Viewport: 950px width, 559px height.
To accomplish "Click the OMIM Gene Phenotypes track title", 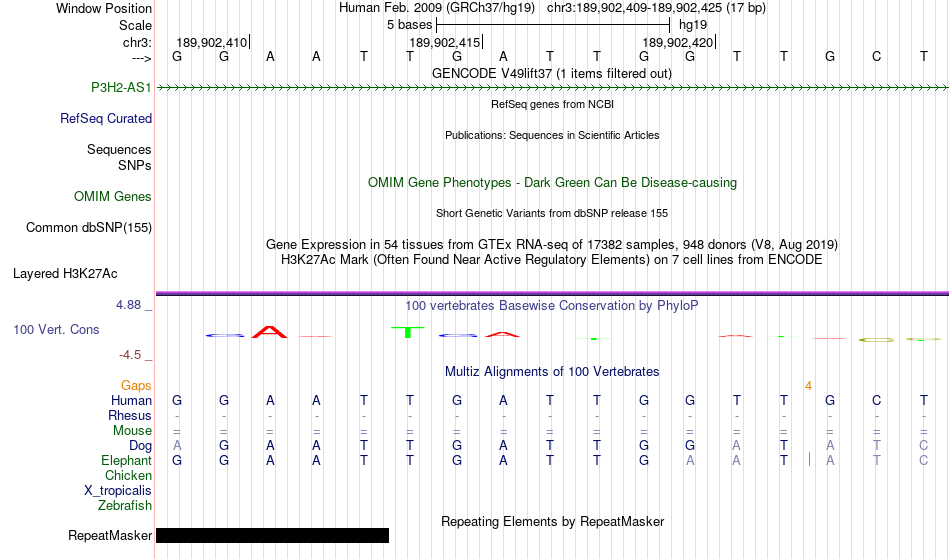I will click(x=553, y=182).
